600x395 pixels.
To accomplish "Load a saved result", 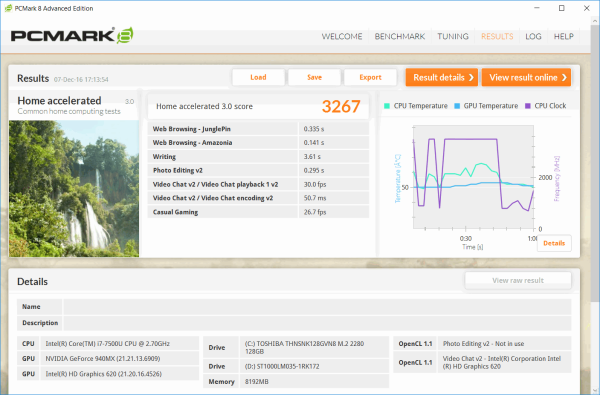I will [258, 77].
